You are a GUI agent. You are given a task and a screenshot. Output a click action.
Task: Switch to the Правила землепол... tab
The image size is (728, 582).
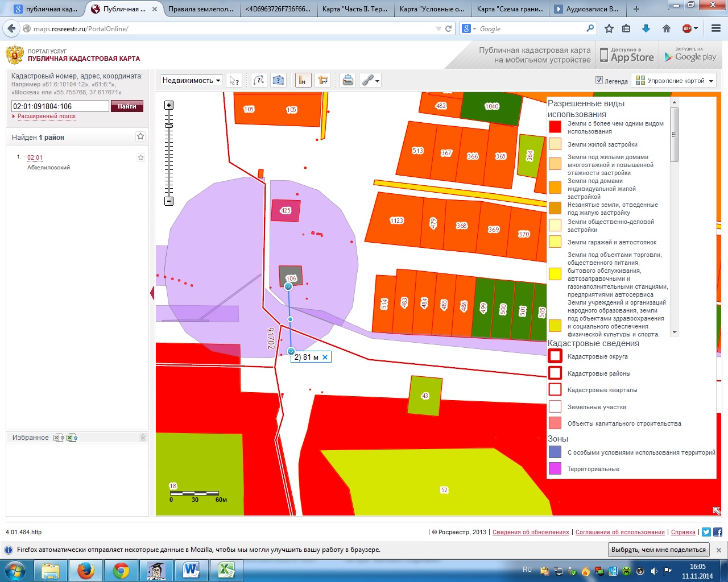pos(200,9)
